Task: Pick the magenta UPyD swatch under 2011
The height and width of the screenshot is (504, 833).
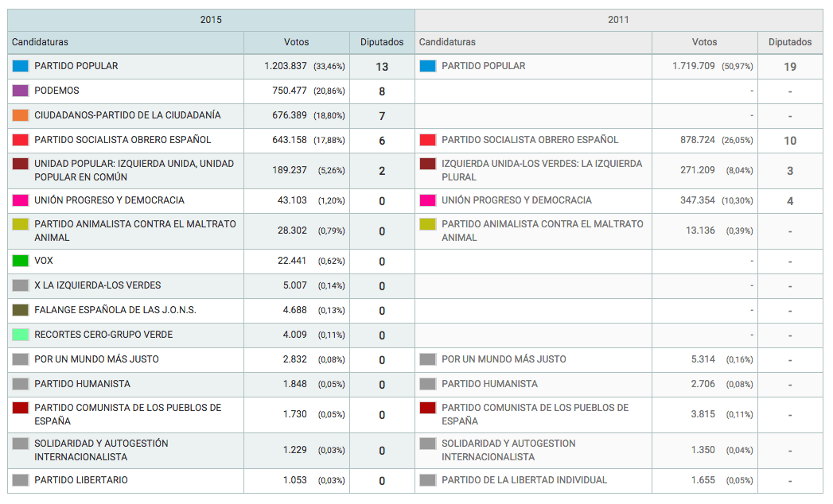Action: [428, 200]
